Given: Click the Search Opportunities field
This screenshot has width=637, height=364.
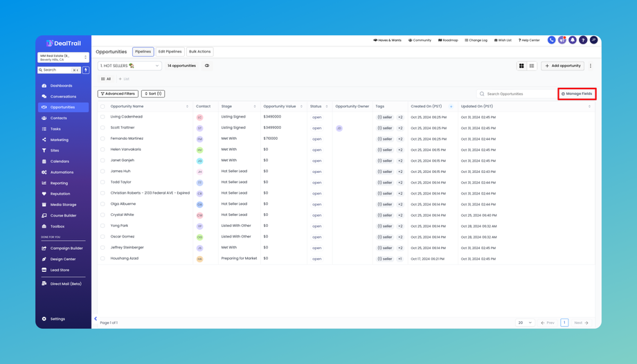Looking at the screenshot, I should [516, 93].
